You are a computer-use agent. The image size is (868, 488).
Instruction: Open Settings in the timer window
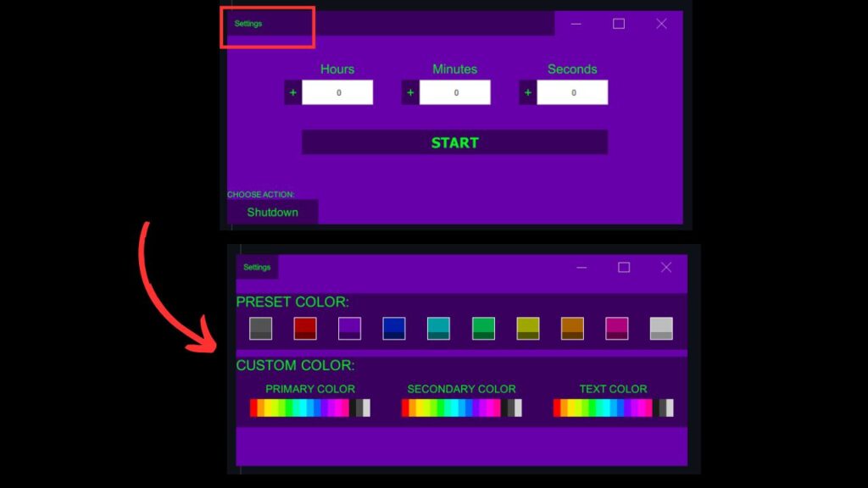point(248,24)
